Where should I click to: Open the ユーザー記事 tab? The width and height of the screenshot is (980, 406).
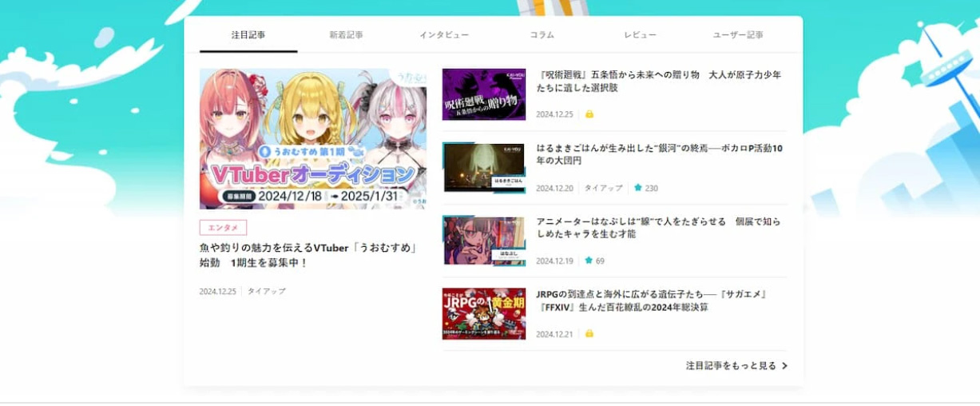[737, 35]
